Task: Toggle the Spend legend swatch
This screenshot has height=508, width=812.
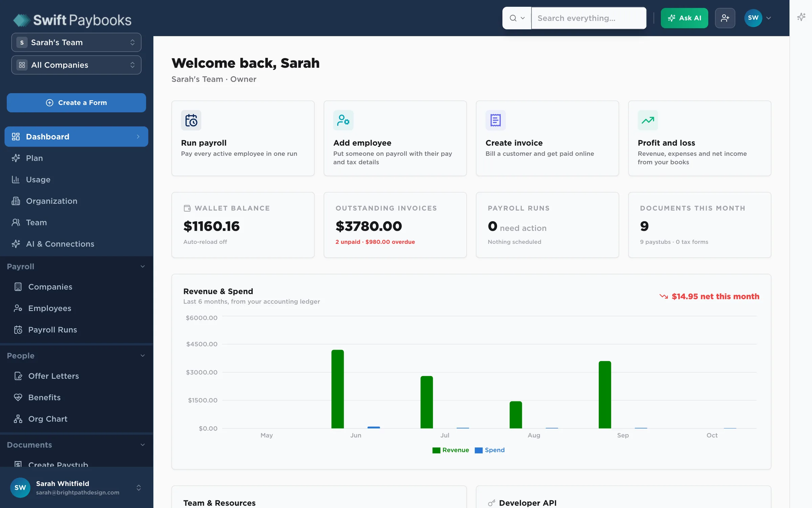Action: pyautogui.click(x=478, y=450)
